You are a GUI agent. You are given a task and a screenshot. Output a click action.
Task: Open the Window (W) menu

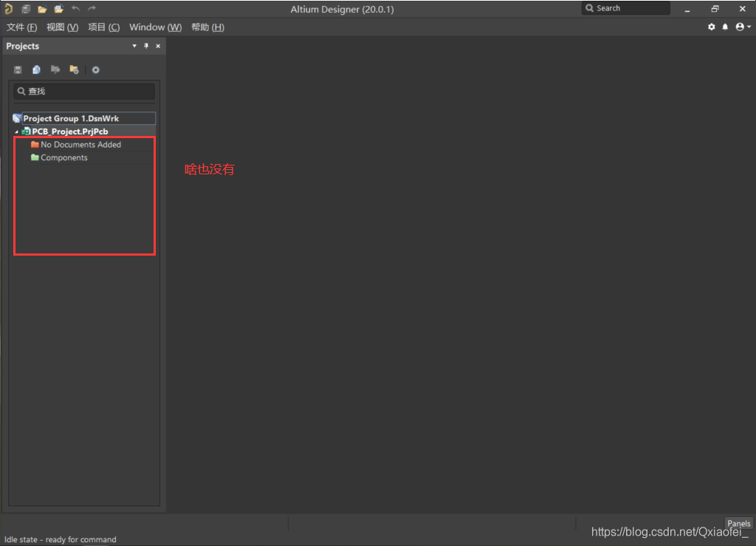click(x=155, y=27)
